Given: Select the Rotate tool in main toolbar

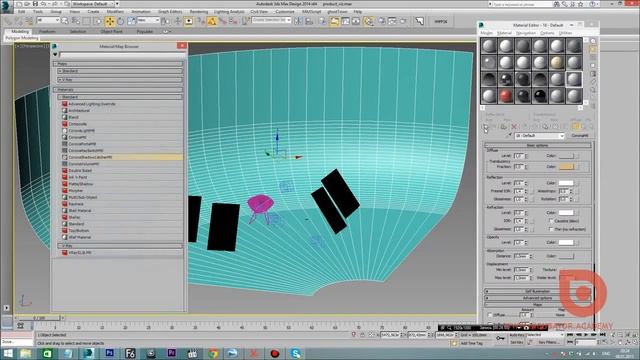Looking at the screenshot, I should click(120, 21).
